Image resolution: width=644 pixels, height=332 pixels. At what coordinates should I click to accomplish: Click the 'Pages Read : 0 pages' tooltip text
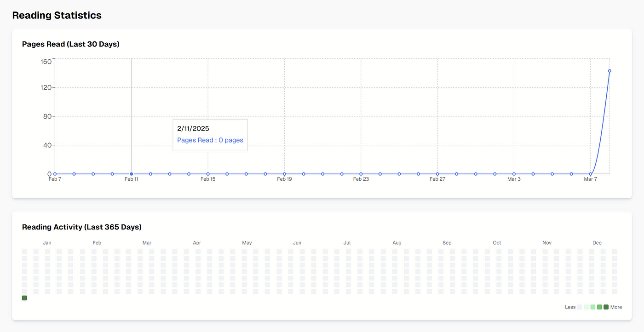210,140
